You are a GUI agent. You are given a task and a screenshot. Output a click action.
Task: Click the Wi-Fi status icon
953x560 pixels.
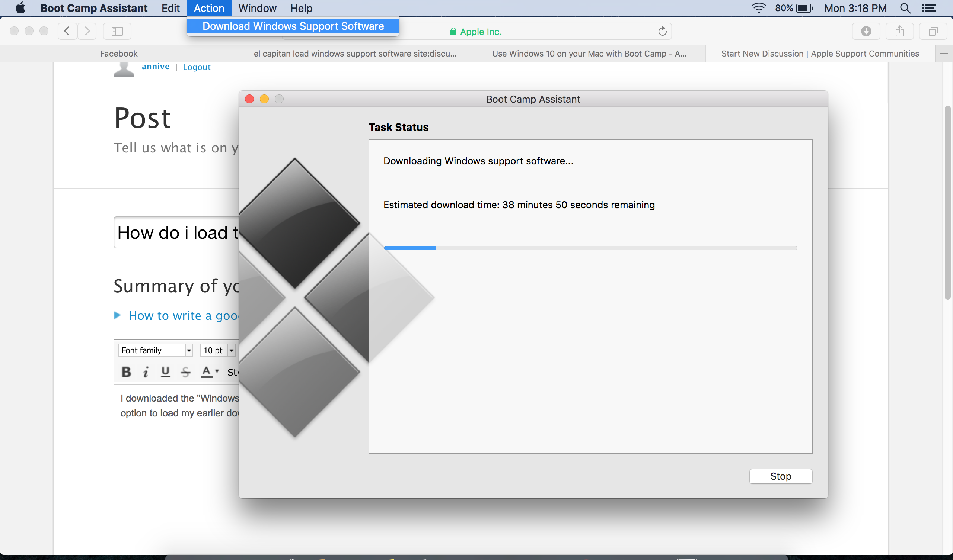pyautogui.click(x=758, y=8)
